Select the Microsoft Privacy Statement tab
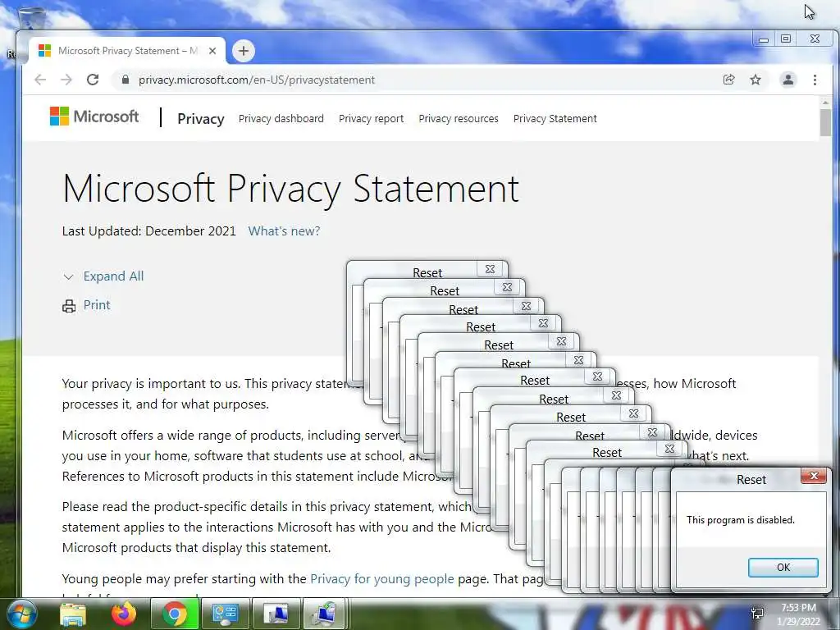The image size is (840, 630). [x=127, y=51]
